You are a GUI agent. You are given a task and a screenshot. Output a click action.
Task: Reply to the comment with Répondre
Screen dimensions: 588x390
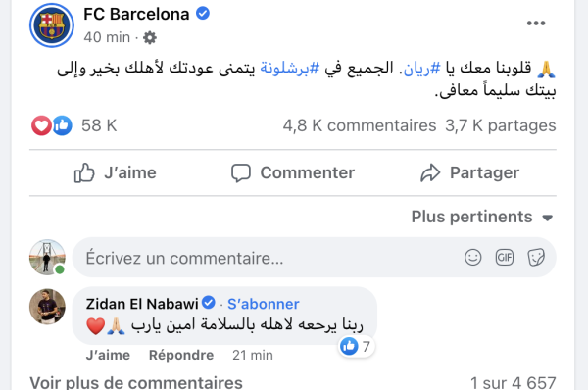click(x=181, y=355)
